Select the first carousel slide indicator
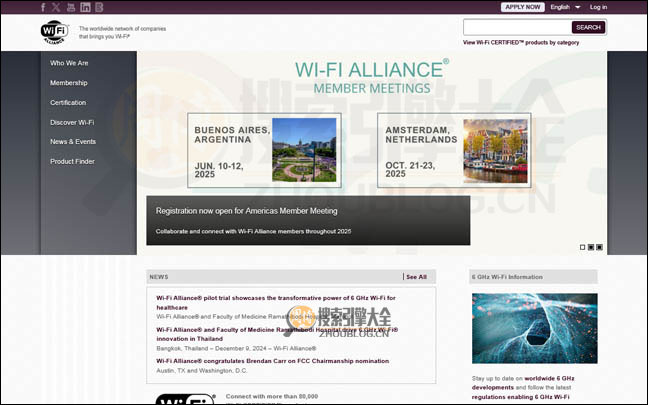The height and width of the screenshot is (405, 648). 582,246
